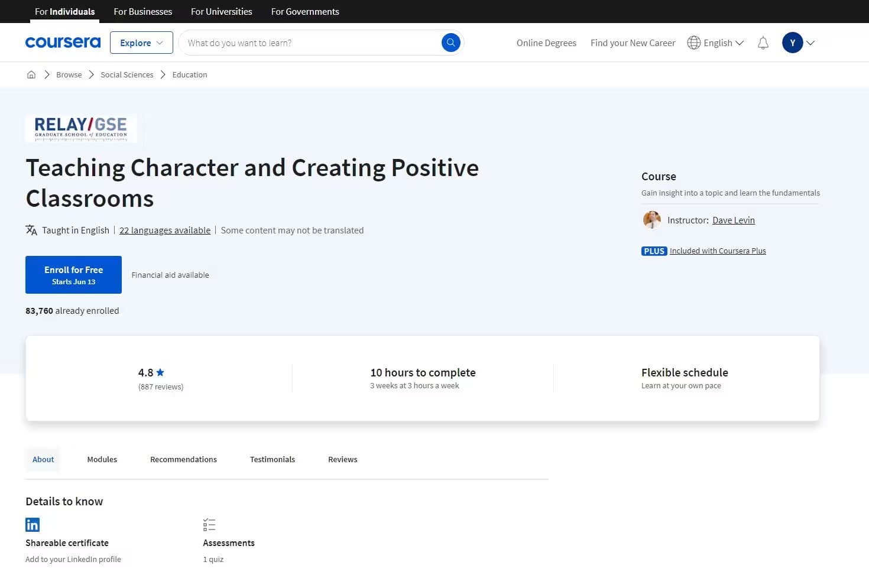
Task: Click the globe language icon
Action: point(693,43)
